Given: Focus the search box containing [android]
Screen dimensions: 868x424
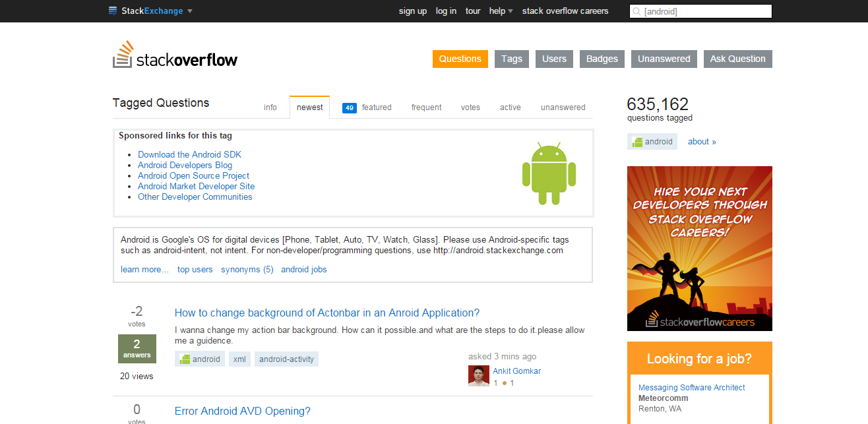Looking at the screenshot, I should tap(700, 11).
